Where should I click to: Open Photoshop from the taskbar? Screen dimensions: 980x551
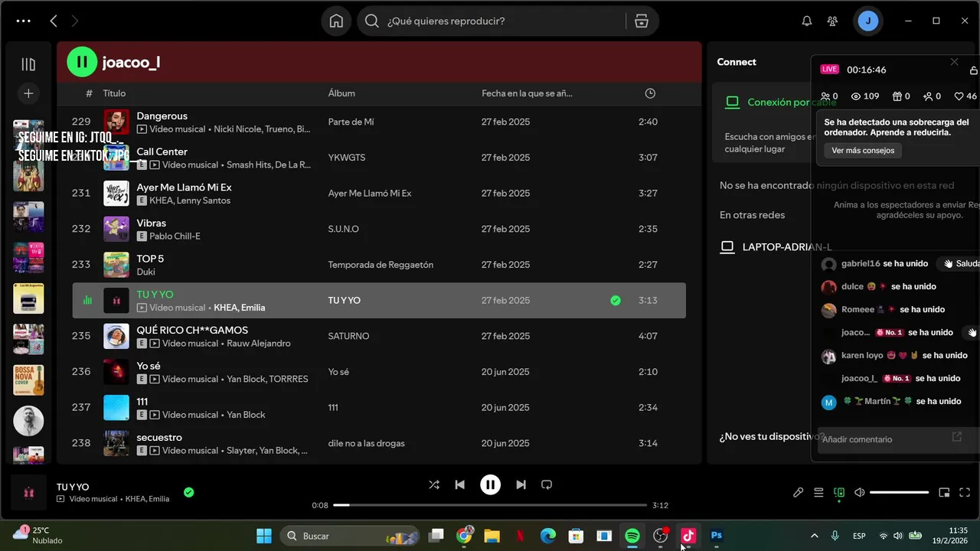[717, 536]
